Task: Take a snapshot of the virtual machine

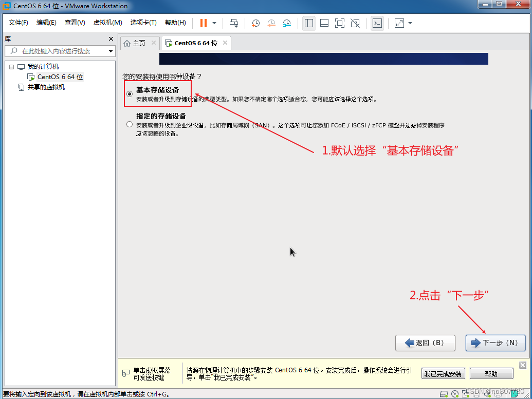Action: pyautogui.click(x=256, y=23)
